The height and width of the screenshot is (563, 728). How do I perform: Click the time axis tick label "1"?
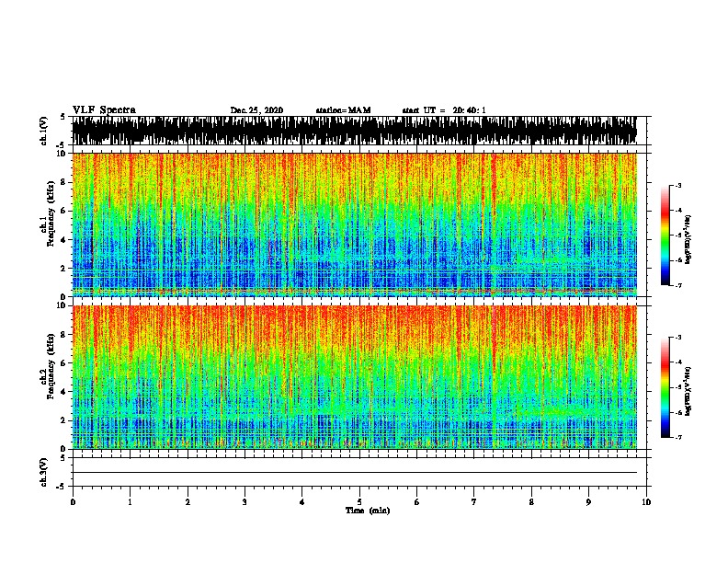pos(130,502)
